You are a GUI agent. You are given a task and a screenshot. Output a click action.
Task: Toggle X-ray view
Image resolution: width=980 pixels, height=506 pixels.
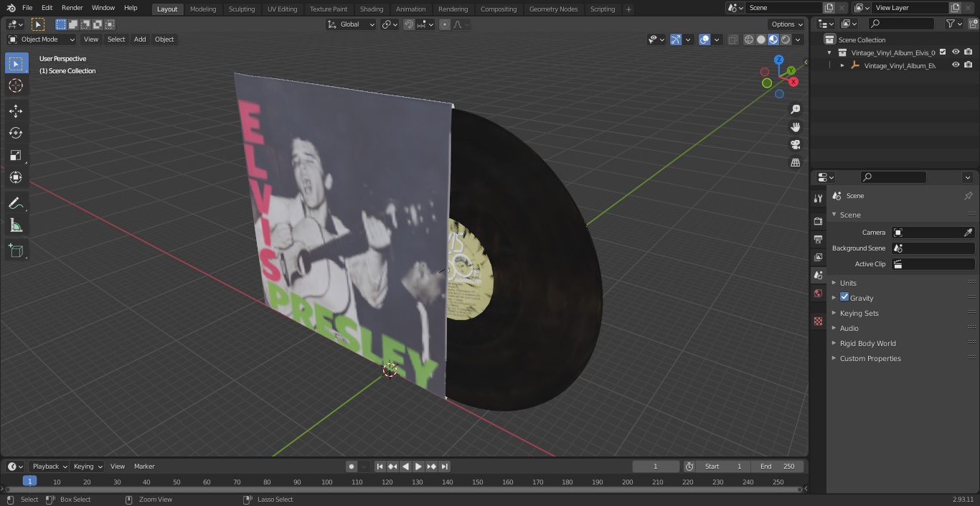pos(732,39)
